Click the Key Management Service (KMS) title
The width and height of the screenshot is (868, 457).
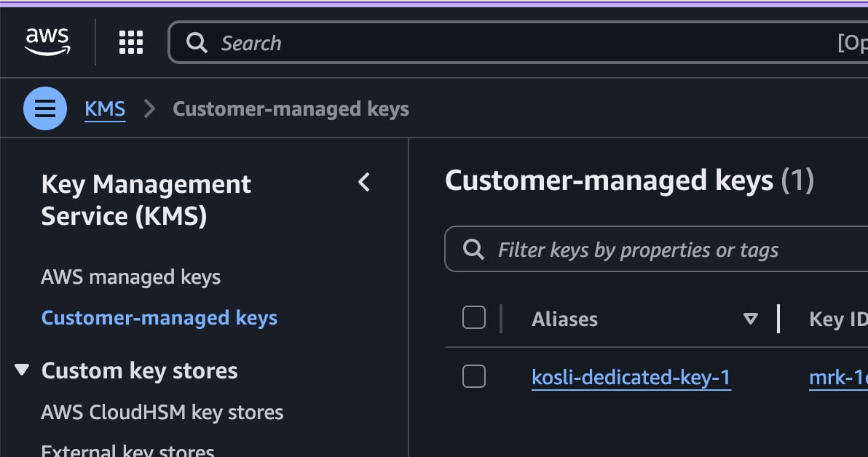tap(146, 199)
